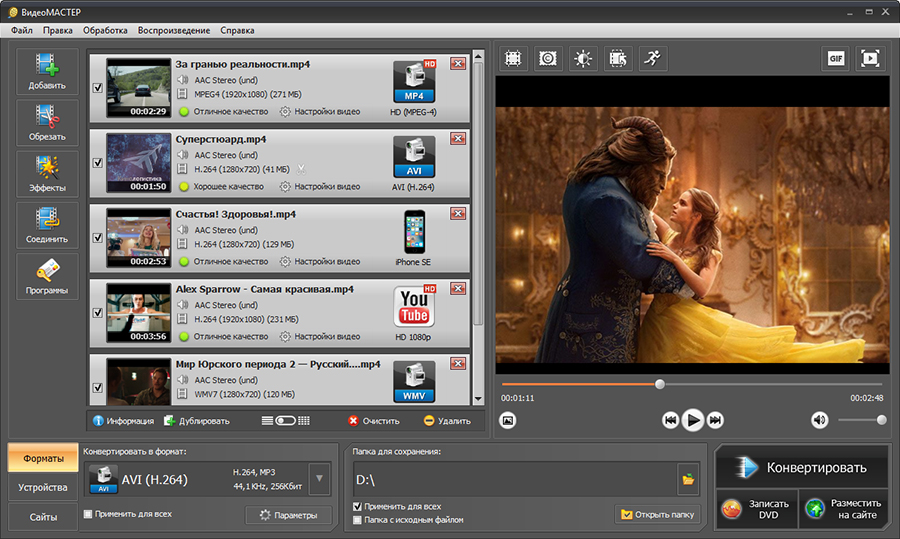The width and height of the screenshot is (900, 539).
Task: Click the speed change running-man icon
Action: [653, 59]
